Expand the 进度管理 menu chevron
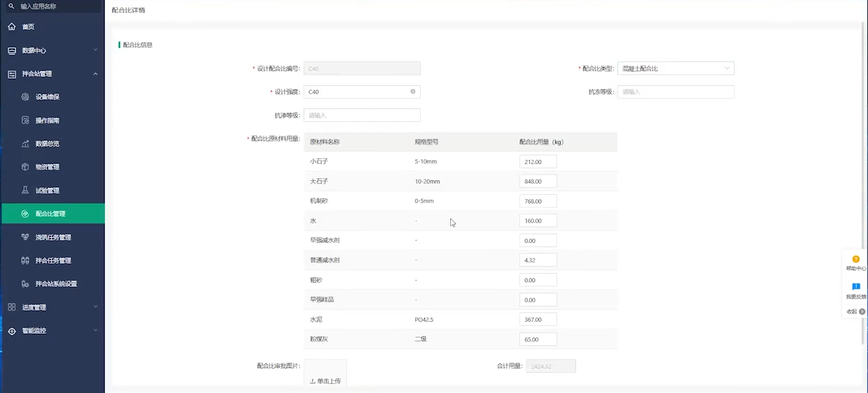The image size is (868, 393). click(95, 307)
